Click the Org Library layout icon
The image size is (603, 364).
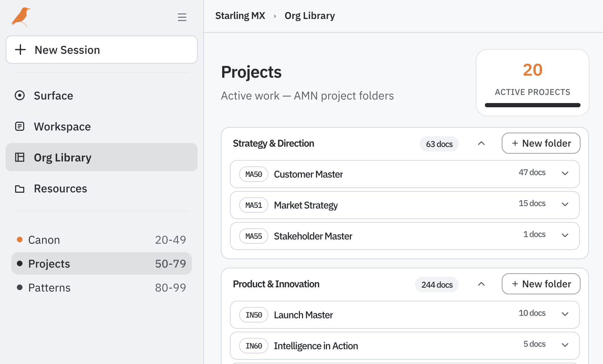point(20,157)
